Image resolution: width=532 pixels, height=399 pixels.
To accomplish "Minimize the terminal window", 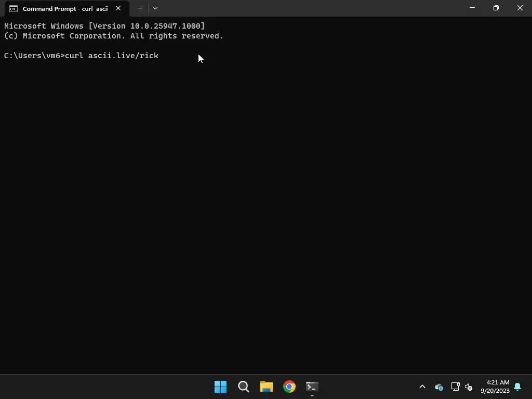I will 472,8.
